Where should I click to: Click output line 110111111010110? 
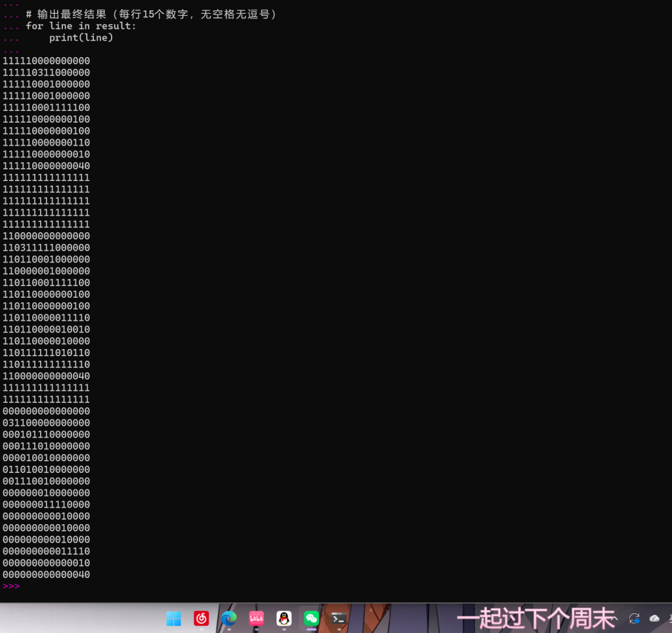click(47, 353)
